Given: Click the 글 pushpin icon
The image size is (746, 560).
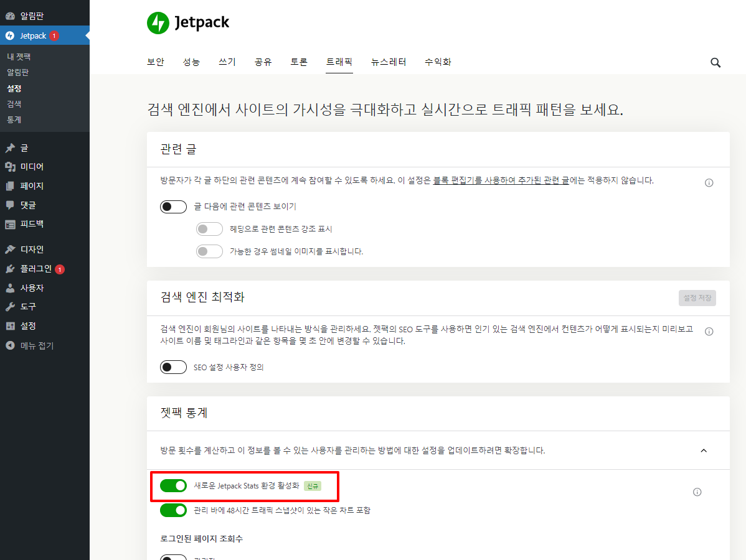Looking at the screenshot, I should click(10, 148).
